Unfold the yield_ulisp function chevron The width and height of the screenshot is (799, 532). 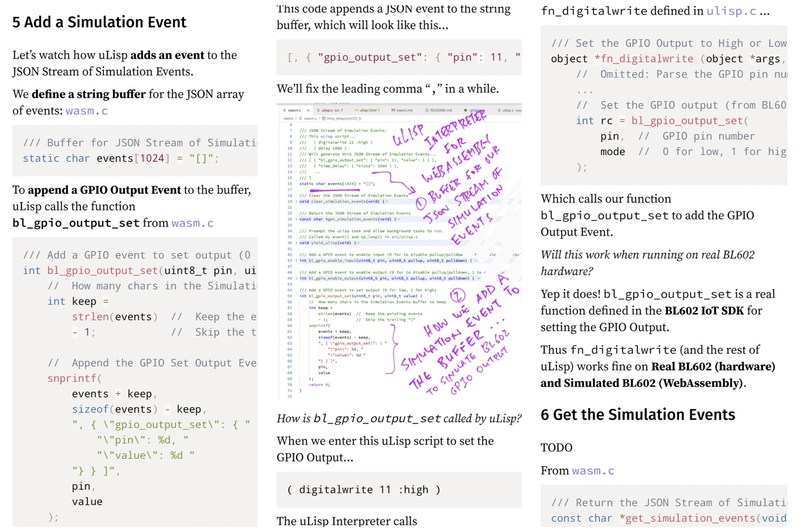point(296,243)
